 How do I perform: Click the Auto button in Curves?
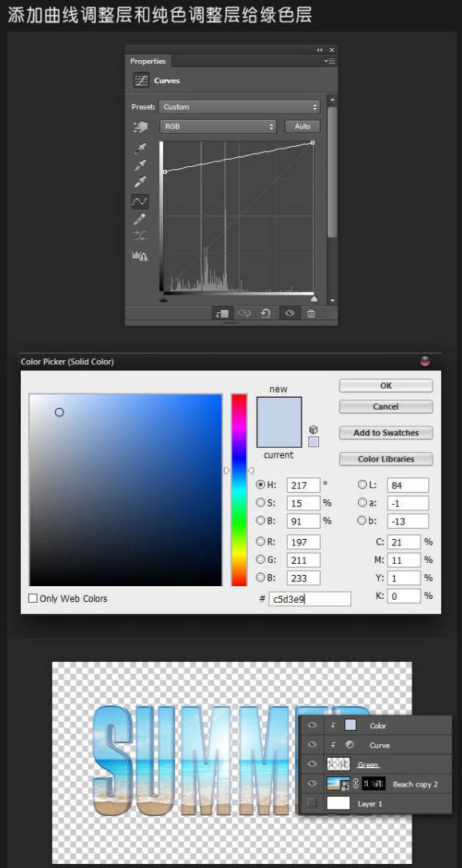pyautogui.click(x=302, y=127)
